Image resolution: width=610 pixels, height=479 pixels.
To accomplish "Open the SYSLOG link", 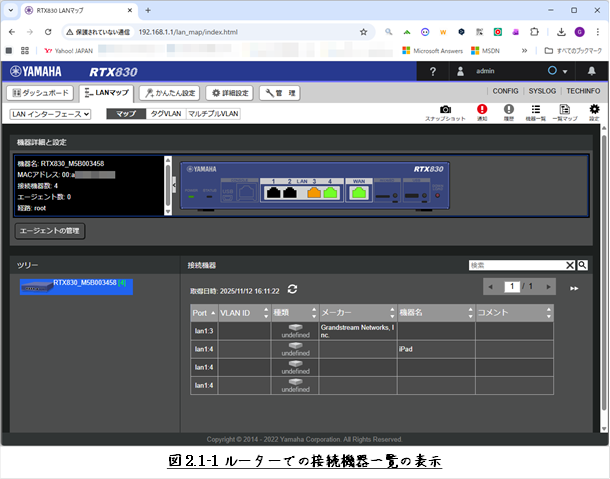I will pyautogui.click(x=543, y=91).
